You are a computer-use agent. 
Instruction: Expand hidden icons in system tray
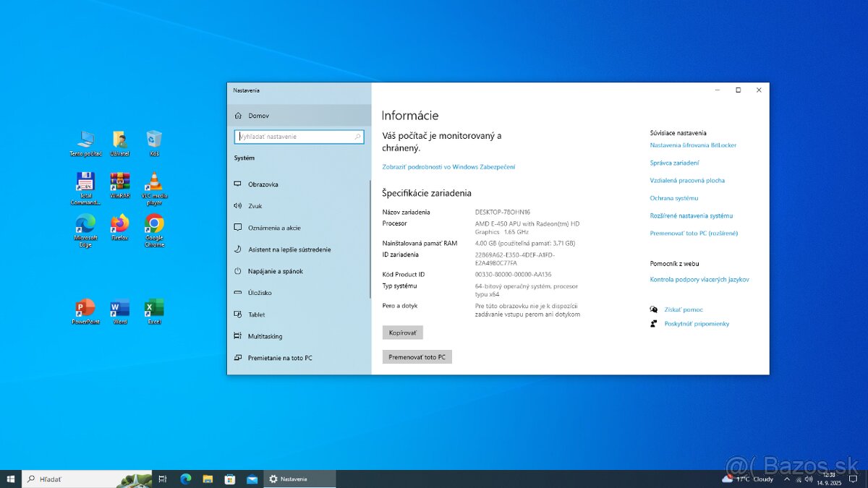(788, 478)
